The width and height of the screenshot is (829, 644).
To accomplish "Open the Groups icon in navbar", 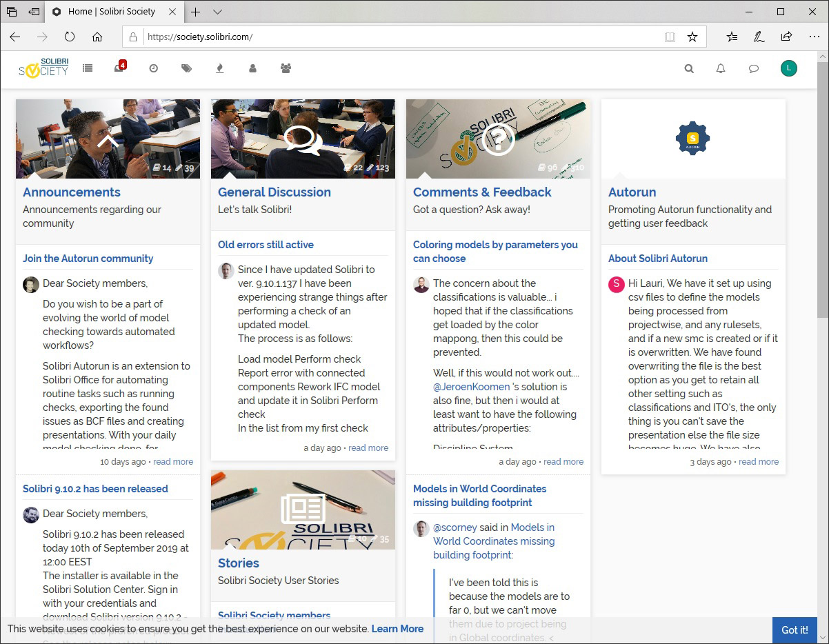I will pyautogui.click(x=286, y=68).
